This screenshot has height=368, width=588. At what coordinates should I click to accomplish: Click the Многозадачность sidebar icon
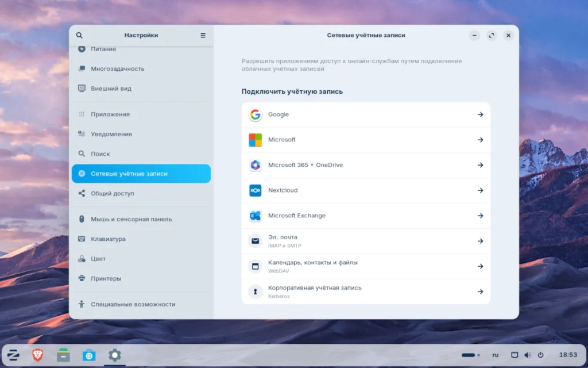coord(82,69)
